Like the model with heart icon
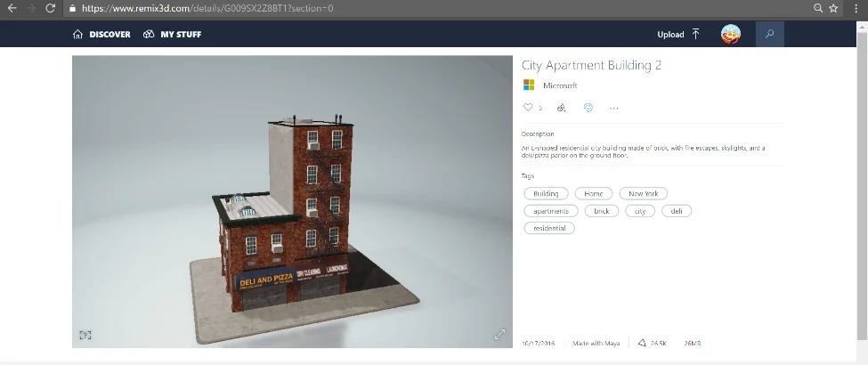The image size is (868, 365). click(x=528, y=108)
